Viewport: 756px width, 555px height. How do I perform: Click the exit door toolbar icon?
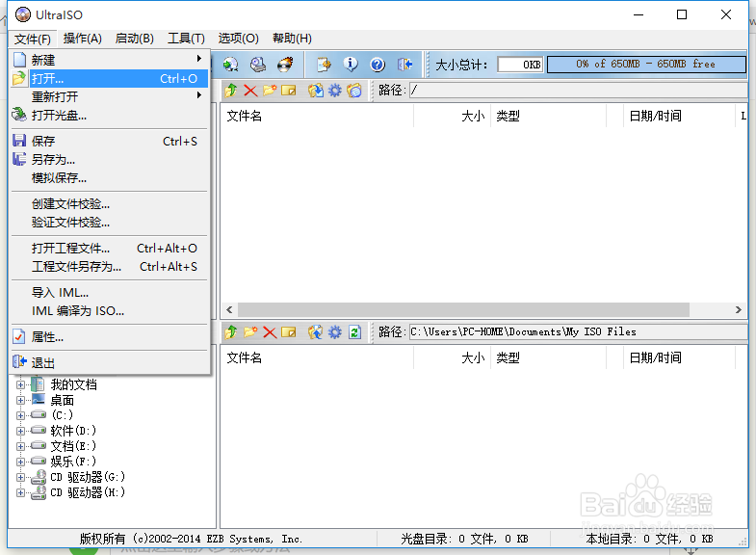coord(405,65)
